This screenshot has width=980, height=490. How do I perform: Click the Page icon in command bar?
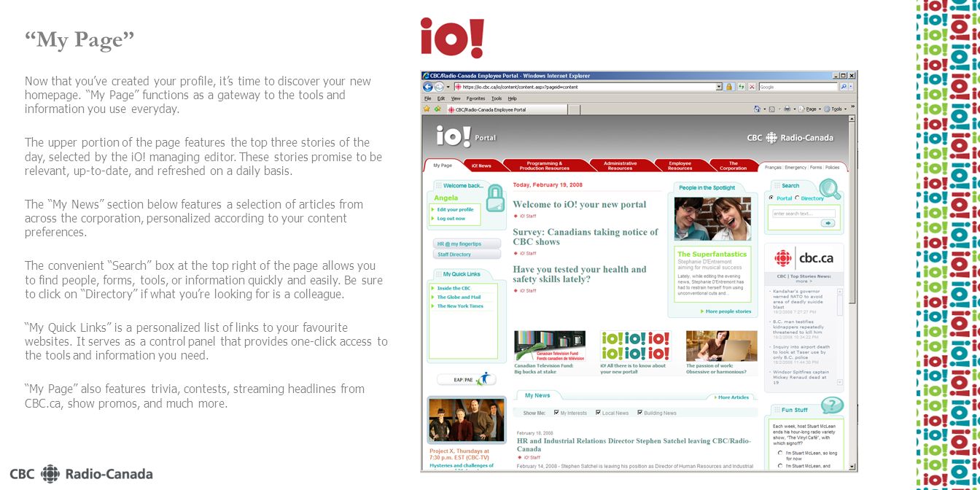pos(801,109)
